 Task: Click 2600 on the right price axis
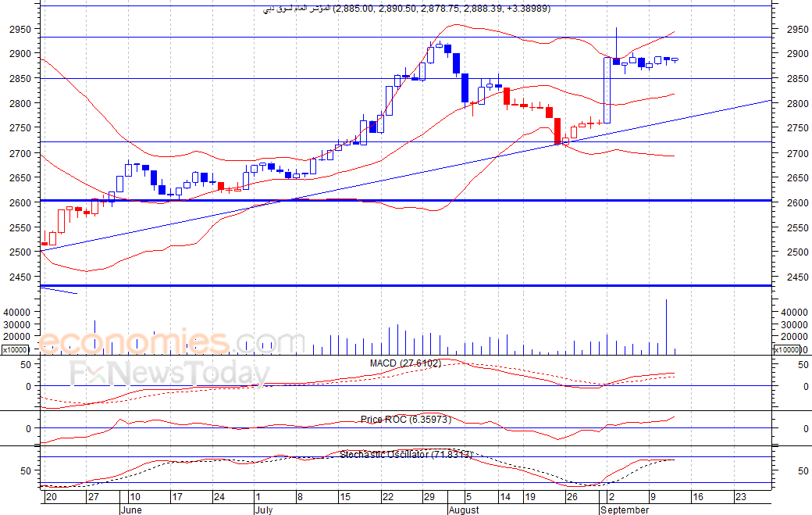(x=797, y=202)
